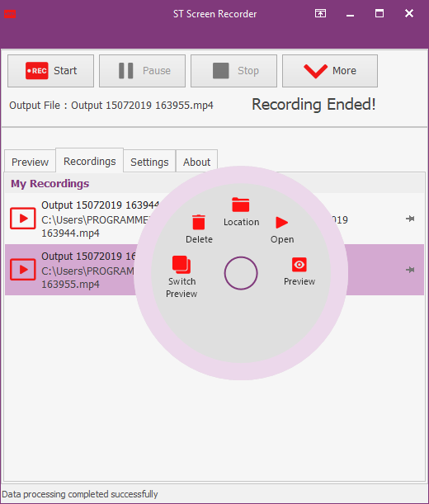
Task: Pin the 163944 recording with pin icon
Action: (410, 219)
